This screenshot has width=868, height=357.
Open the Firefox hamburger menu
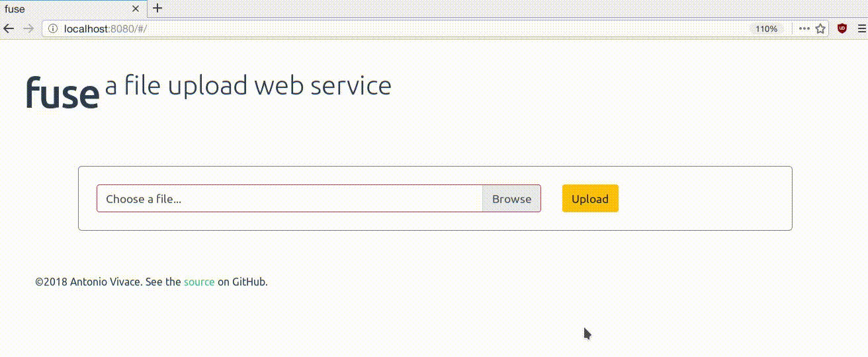pos(861,29)
